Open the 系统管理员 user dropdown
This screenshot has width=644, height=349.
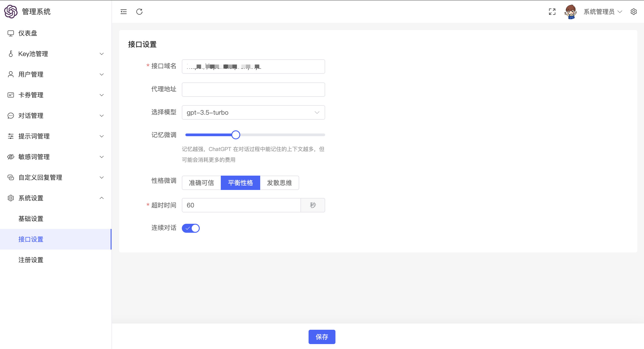pyautogui.click(x=603, y=12)
